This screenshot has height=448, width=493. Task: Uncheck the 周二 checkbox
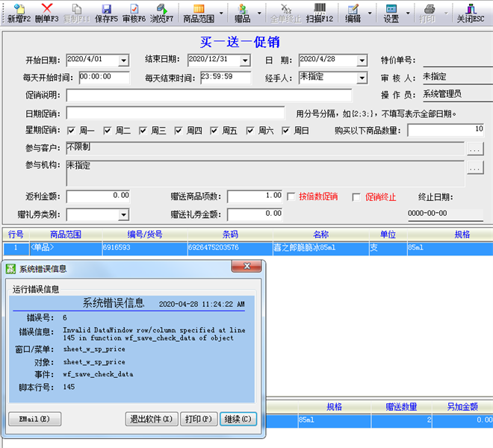pyautogui.click(x=108, y=131)
